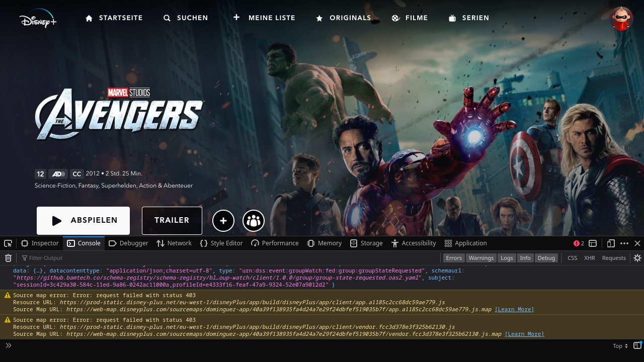Click the app.a1185c2cc68dc59ae779.js Resource URL
Viewport: 644px width, 362px height.
tap(253, 302)
